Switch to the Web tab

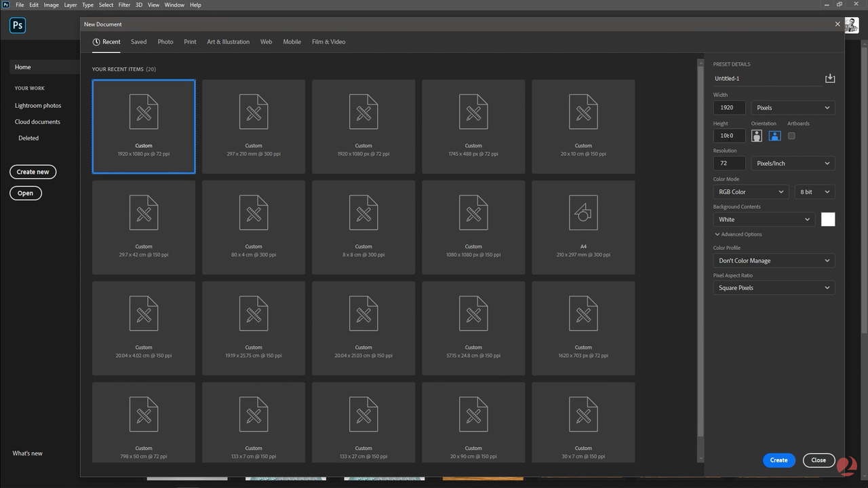click(x=266, y=42)
